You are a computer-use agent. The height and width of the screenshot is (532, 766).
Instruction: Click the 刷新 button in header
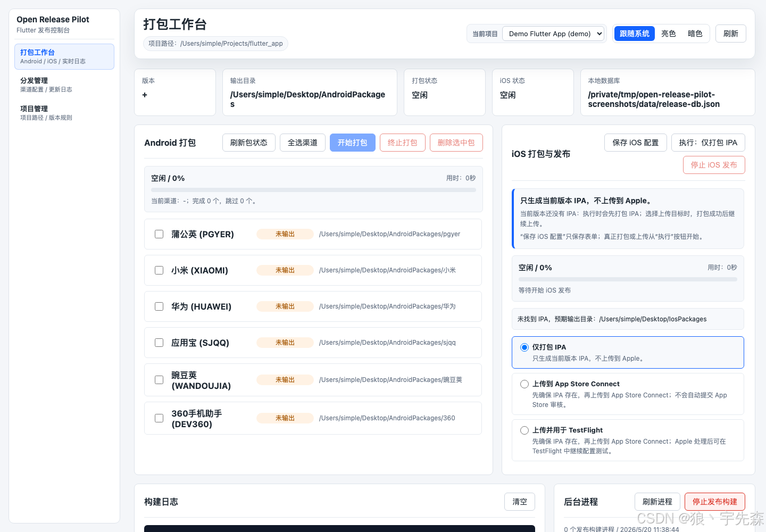[730, 34]
